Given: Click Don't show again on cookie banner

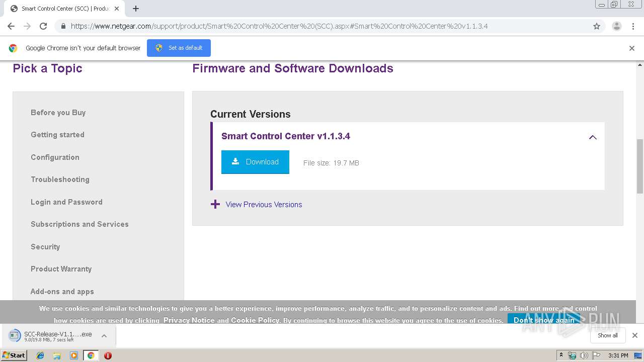Looking at the screenshot, I should [x=544, y=320].
